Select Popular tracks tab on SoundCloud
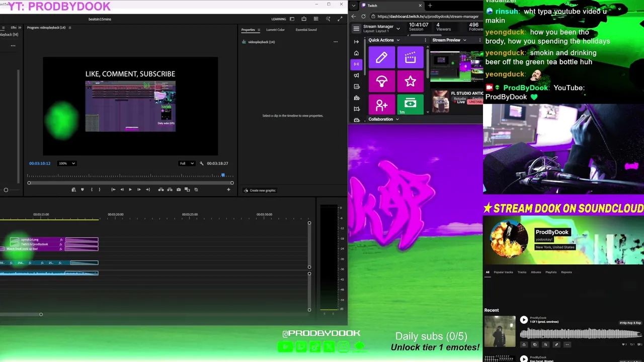644x362 pixels. coord(503,273)
